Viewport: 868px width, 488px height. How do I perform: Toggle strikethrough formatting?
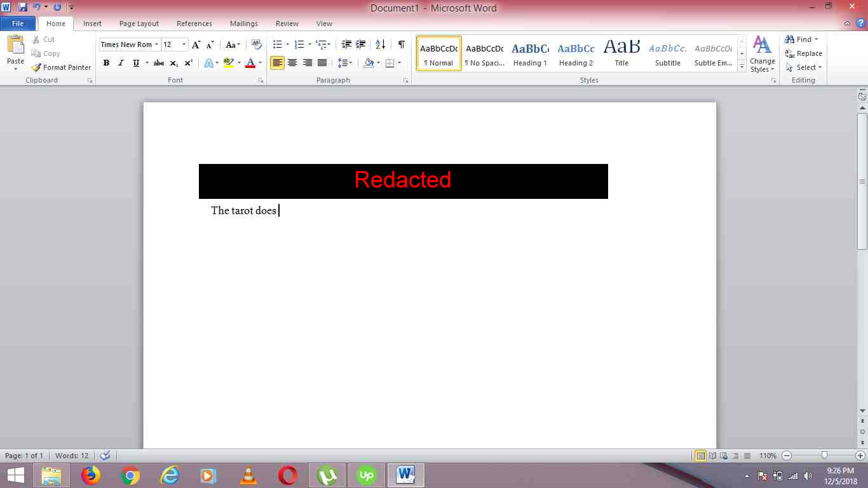(159, 63)
